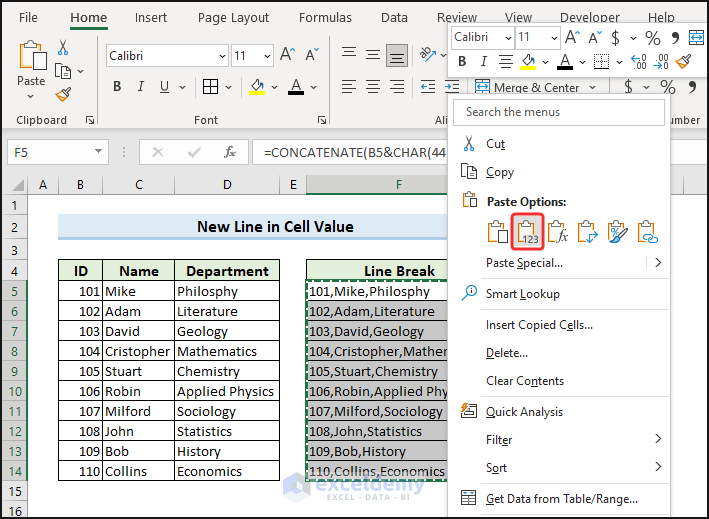Screen dimensions: 709x519
Task: Toggle Center horizontal alignment in ribbon
Action: (x=373, y=86)
